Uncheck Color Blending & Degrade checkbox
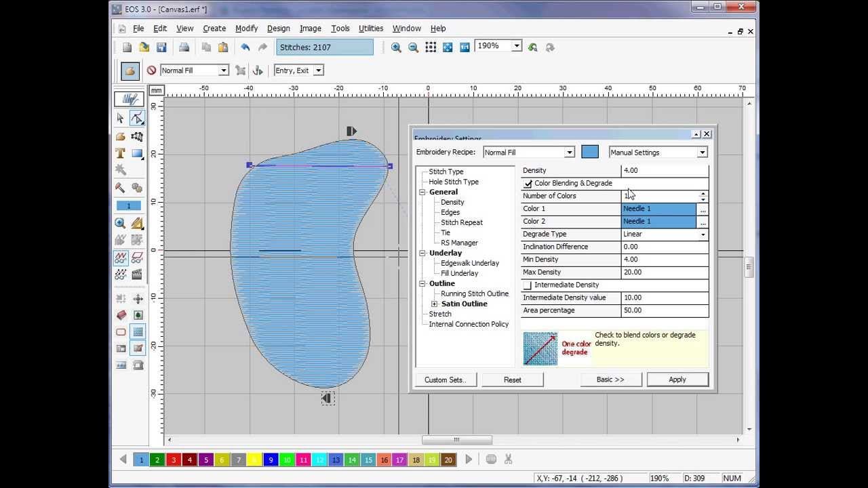This screenshot has height=488, width=868. click(x=528, y=184)
